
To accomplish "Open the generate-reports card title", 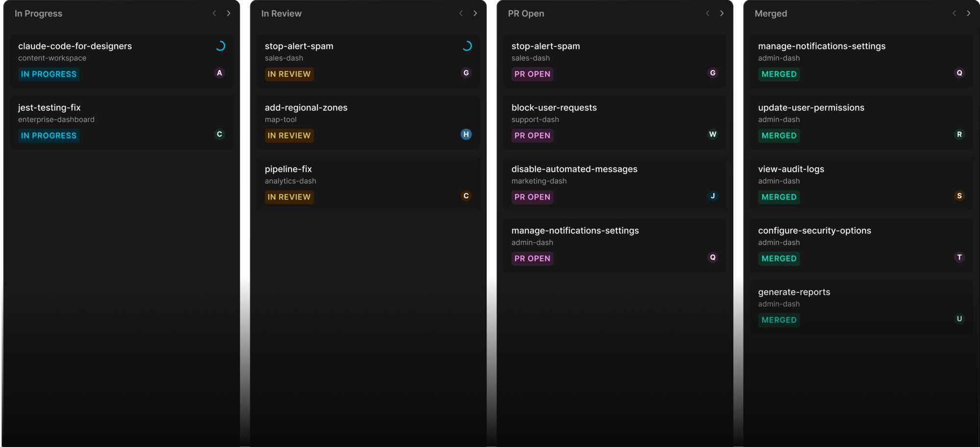I will click(x=794, y=292).
